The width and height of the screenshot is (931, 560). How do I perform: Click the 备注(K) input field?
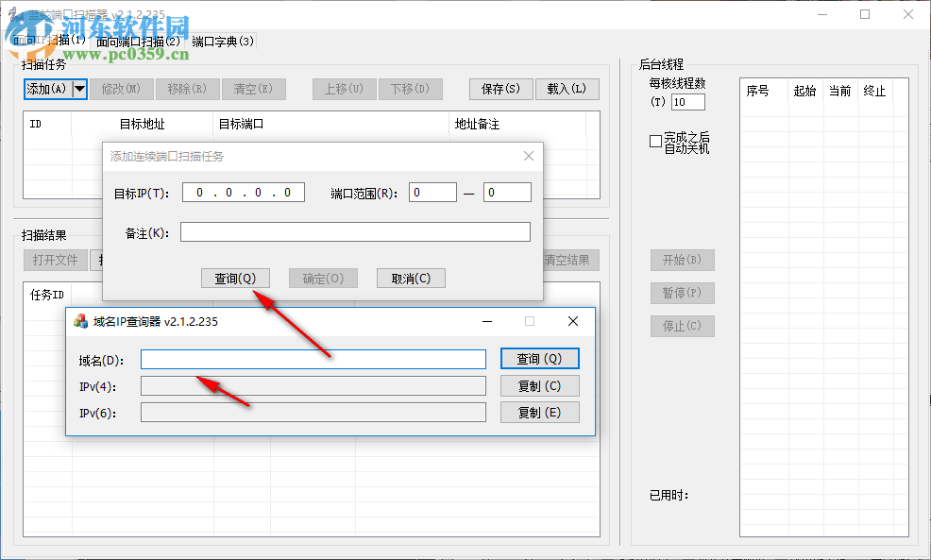355,232
